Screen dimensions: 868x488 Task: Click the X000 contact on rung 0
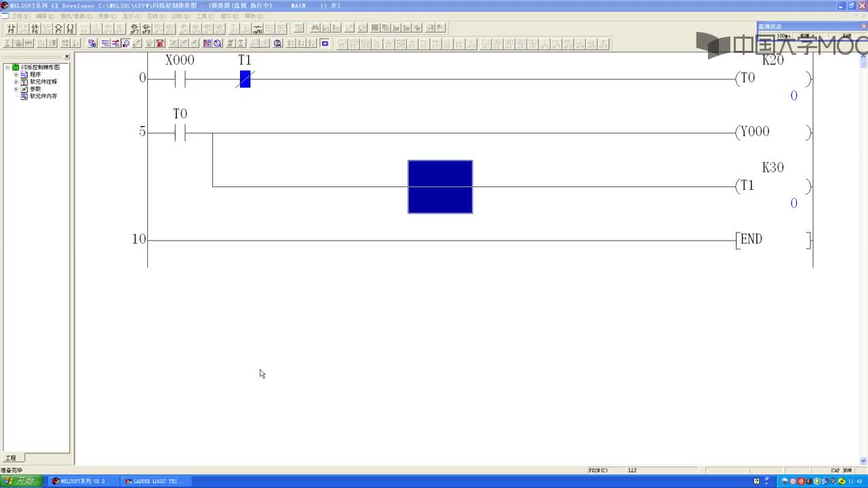tap(180, 79)
